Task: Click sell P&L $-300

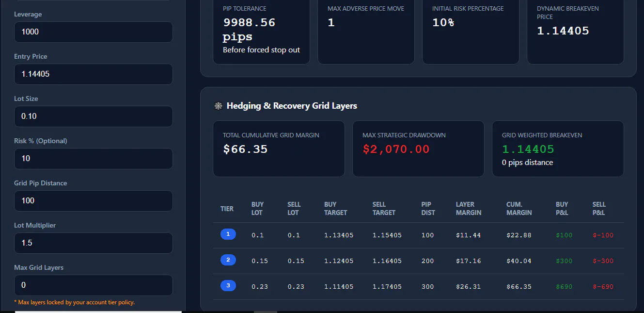Action: [x=603, y=261]
